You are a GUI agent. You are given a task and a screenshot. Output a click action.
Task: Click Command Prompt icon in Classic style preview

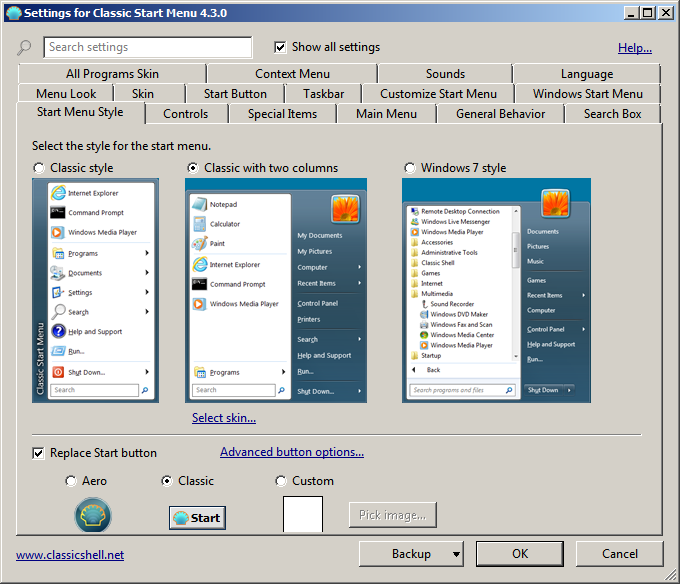pos(58,212)
